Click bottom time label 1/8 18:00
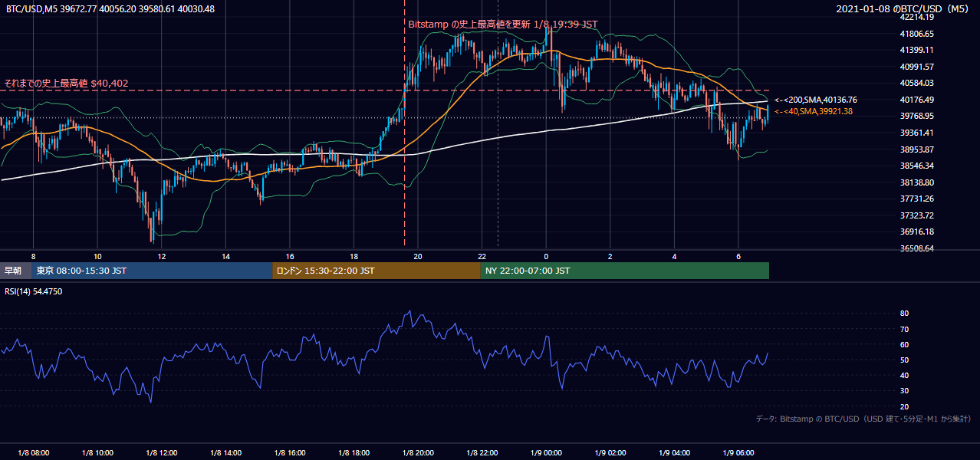Viewport: 980px width, 460px height. click(354, 452)
